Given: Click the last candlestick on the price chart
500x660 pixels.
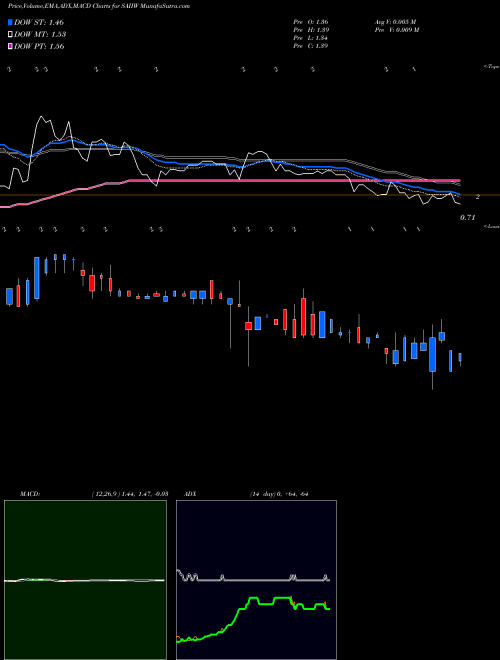Looking at the screenshot, I should click(460, 357).
